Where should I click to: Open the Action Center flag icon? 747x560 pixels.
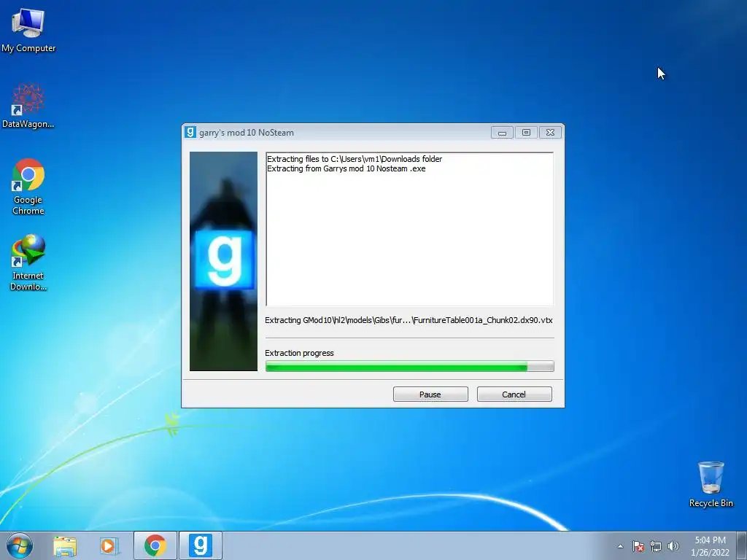(638, 546)
